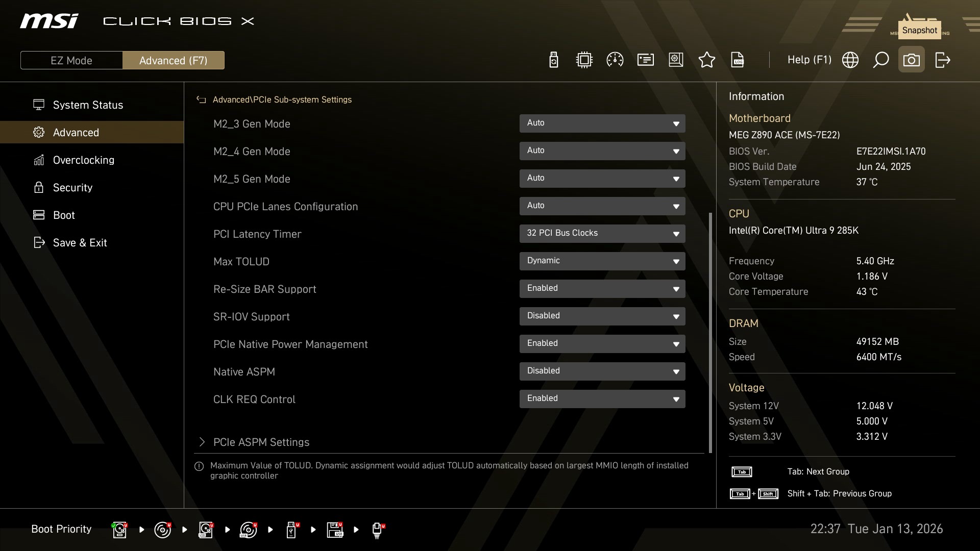Click the CPU chip toolbar icon
This screenshot has height=551, width=980.
pos(584,60)
